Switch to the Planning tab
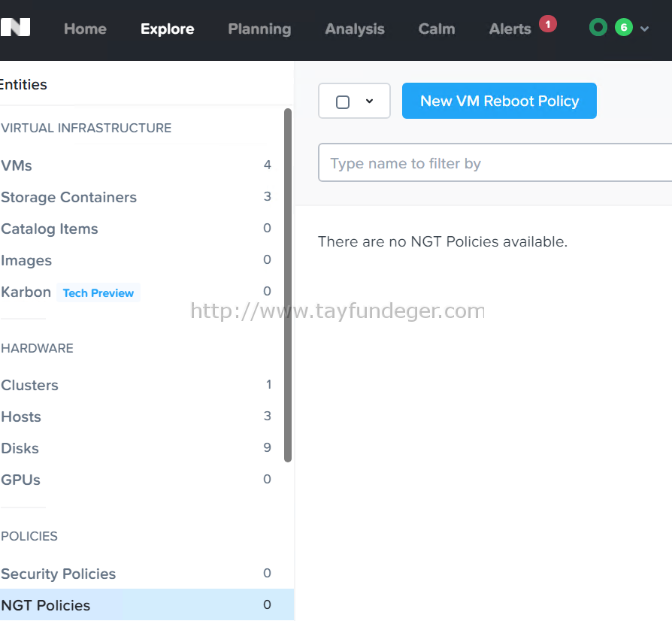Image resolution: width=672 pixels, height=621 pixels. [259, 29]
